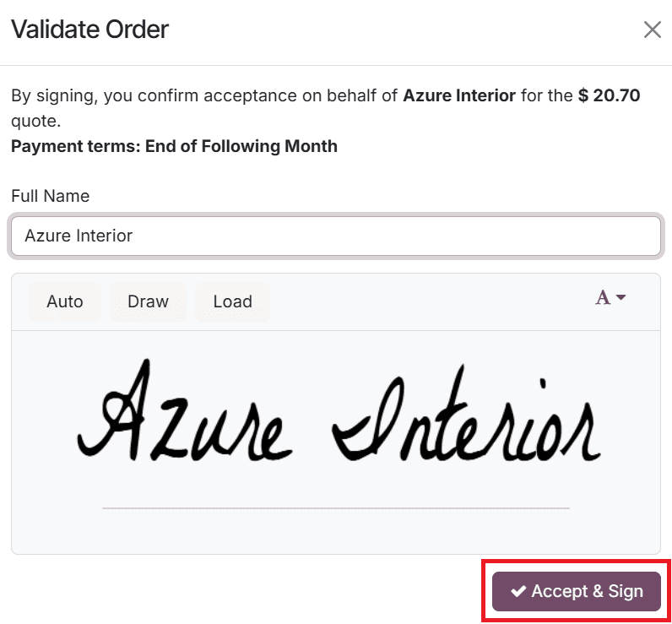This screenshot has width=672, height=624.
Task: Open the signature font style picker
Action: (604, 298)
